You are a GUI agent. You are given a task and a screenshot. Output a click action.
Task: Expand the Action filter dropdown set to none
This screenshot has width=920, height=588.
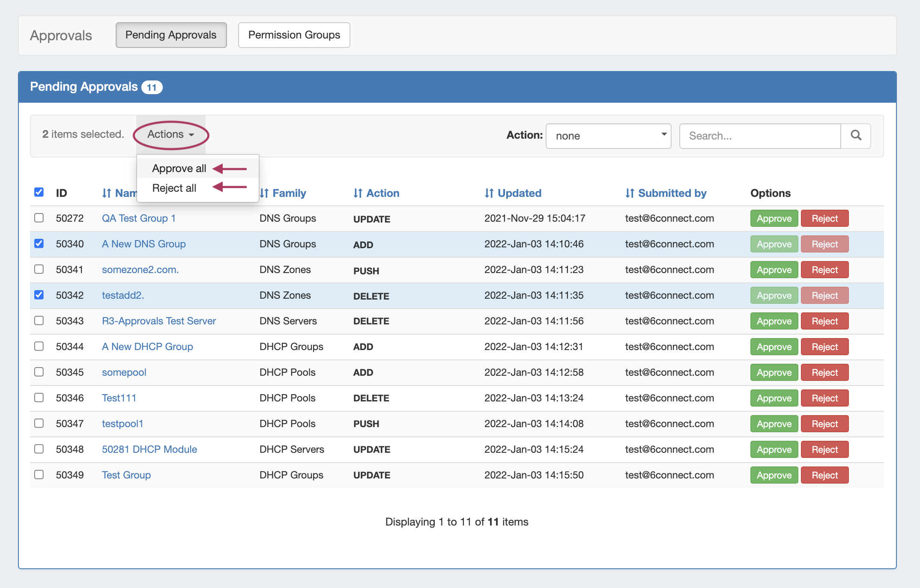(608, 136)
